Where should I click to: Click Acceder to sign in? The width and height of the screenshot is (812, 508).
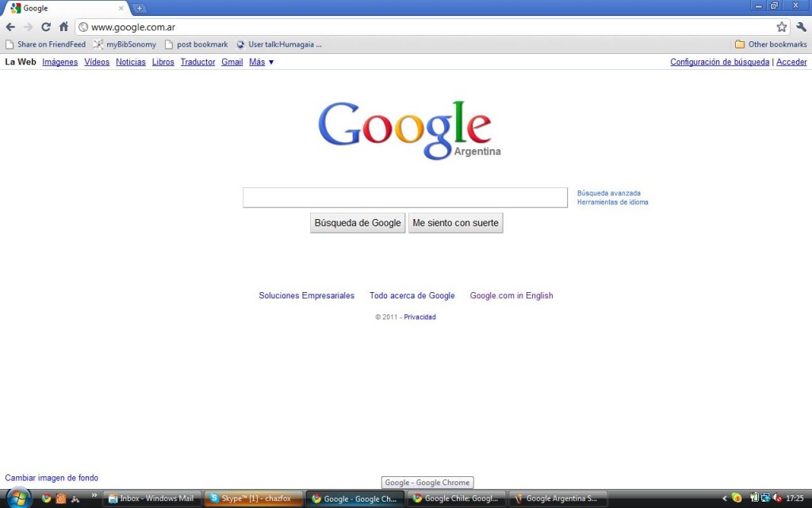[791, 62]
